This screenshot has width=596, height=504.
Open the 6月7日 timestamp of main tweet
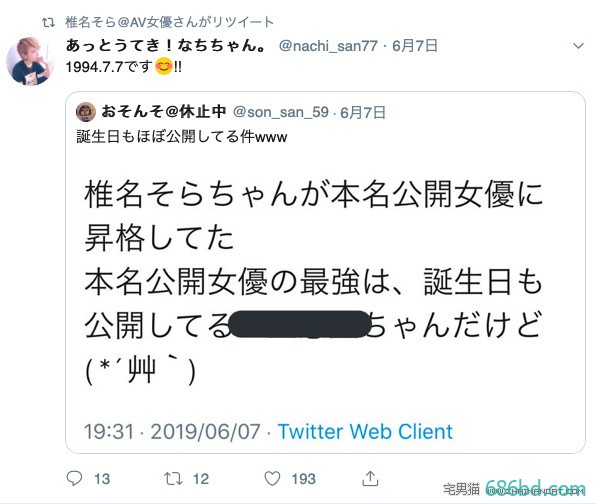415,46
